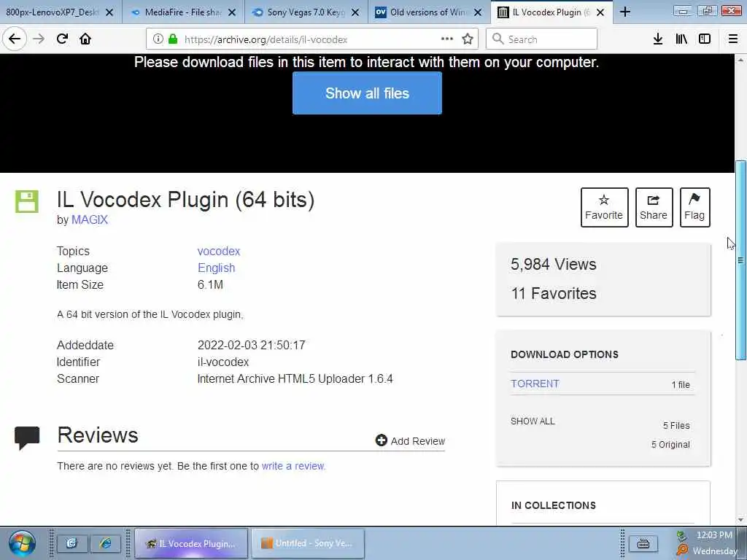Click the page vertical scrollbar thumb
747x560 pixels.
[x=740, y=260]
